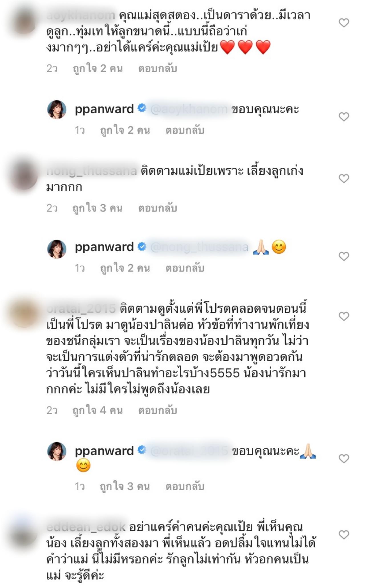Heart the long comment about น้องปาลิน
This screenshot has width=365, height=588.
tap(344, 316)
